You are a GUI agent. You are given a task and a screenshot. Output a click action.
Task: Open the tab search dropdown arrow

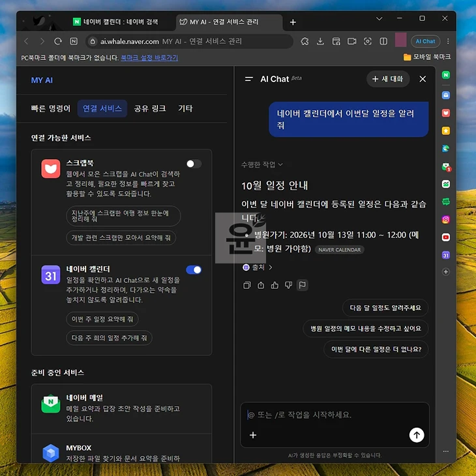(x=379, y=19)
